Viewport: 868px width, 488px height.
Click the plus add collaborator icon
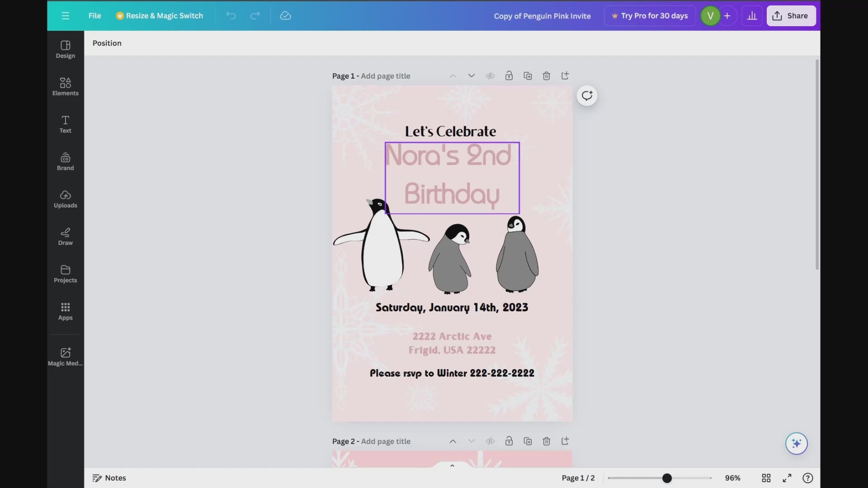727,16
